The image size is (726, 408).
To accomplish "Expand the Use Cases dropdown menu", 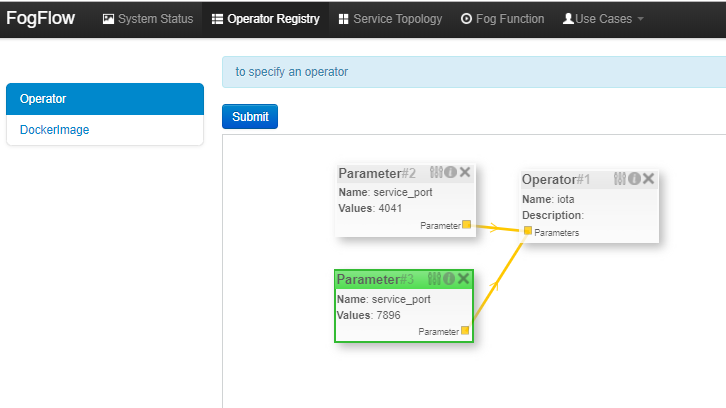I will (x=603, y=19).
